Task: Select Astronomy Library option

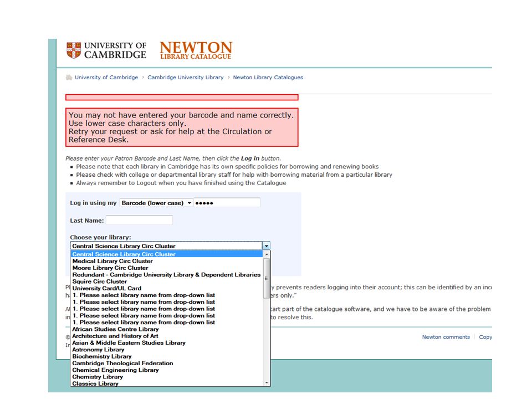Action: (166, 350)
